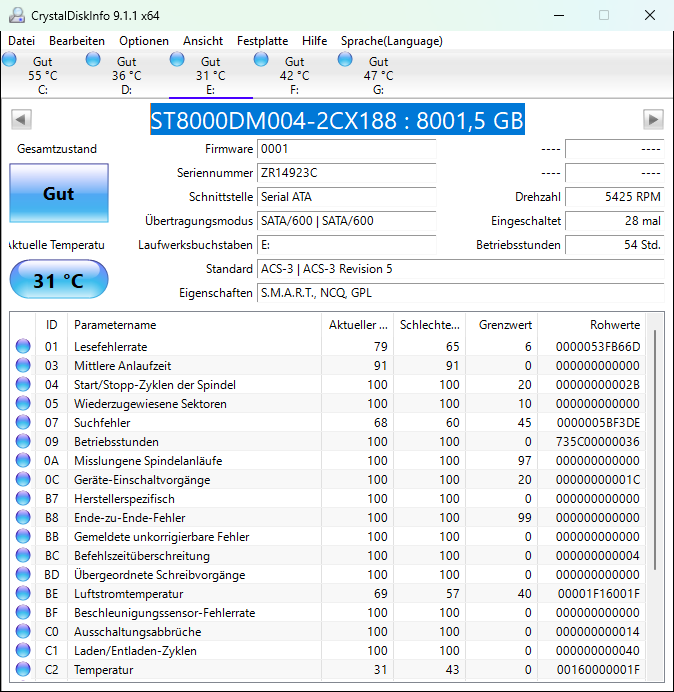Viewport: 674px width, 692px height.
Task: Select drive G: status orb at 47 °C
Action: pos(345,59)
